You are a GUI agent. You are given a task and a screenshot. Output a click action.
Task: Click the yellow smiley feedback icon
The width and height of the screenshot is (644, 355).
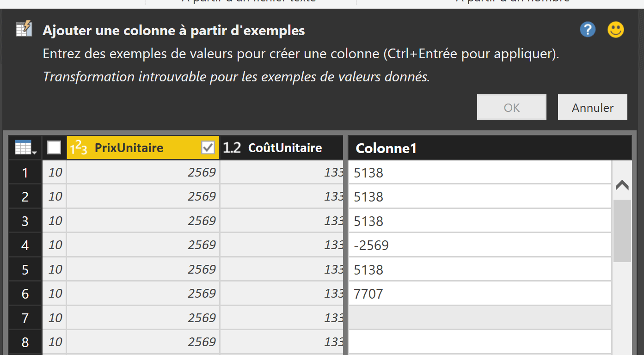tap(615, 30)
